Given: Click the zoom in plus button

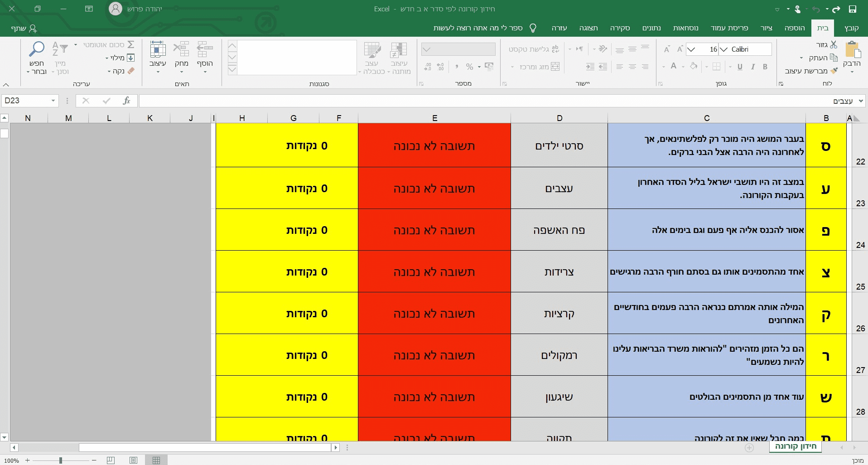Looking at the screenshot, I should pyautogui.click(x=28, y=460).
